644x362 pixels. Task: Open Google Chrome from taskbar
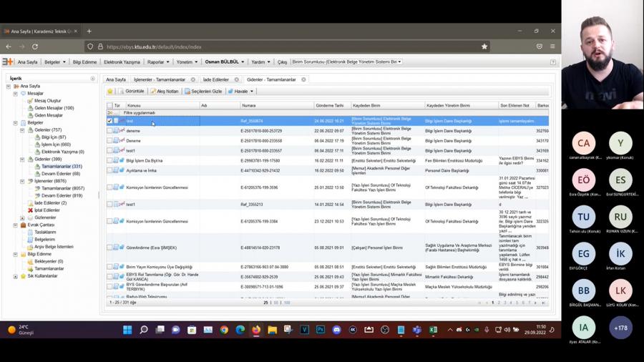[x=224, y=330]
